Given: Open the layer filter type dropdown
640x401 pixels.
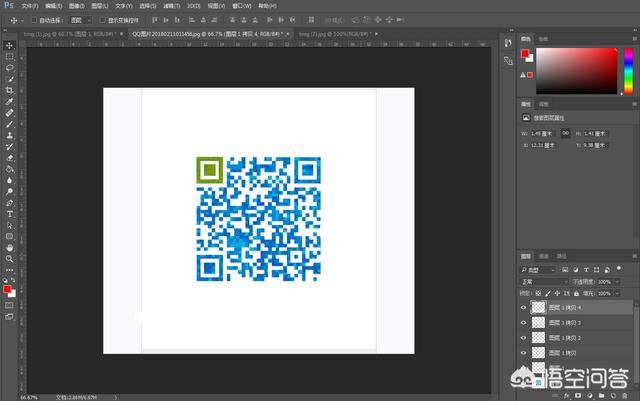Looking at the screenshot, I should coord(538,270).
